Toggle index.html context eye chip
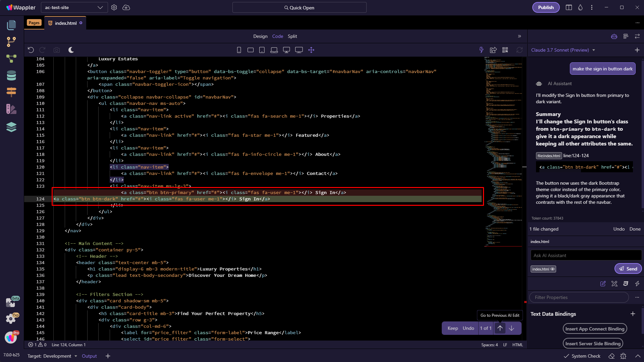Screen dimensions: 644x362 (543, 269)
